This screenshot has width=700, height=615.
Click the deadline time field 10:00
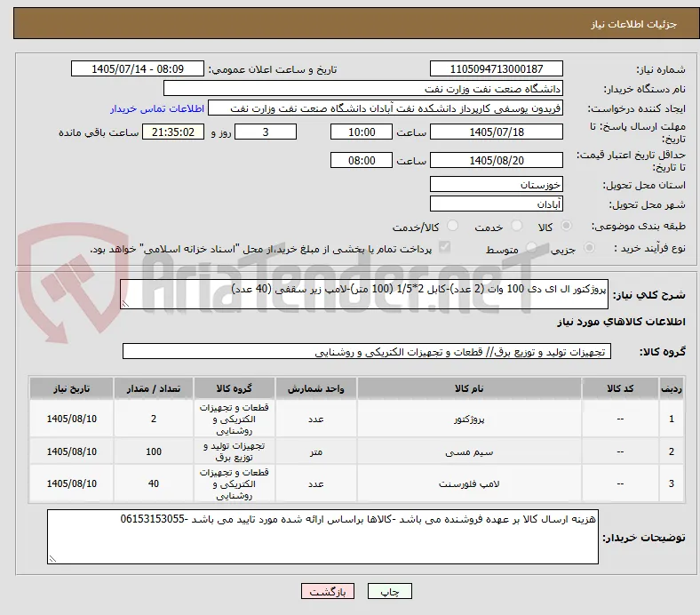click(362, 132)
